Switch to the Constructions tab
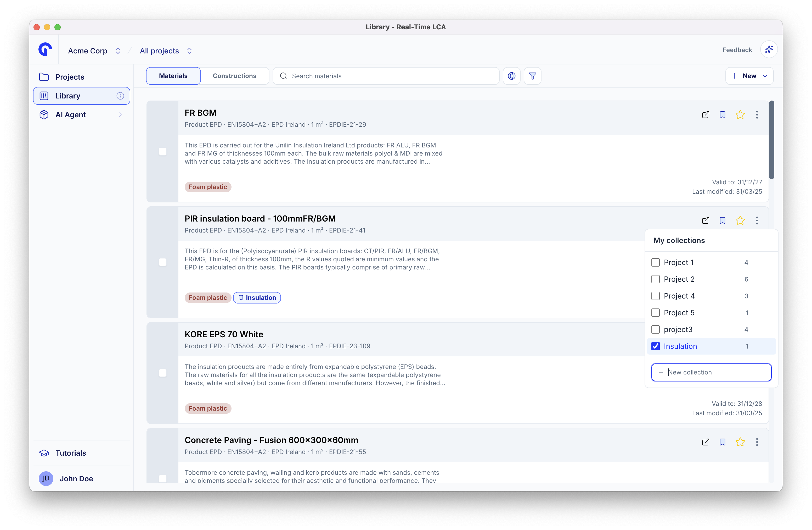Screen dimensions: 812x530 tap(234, 76)
